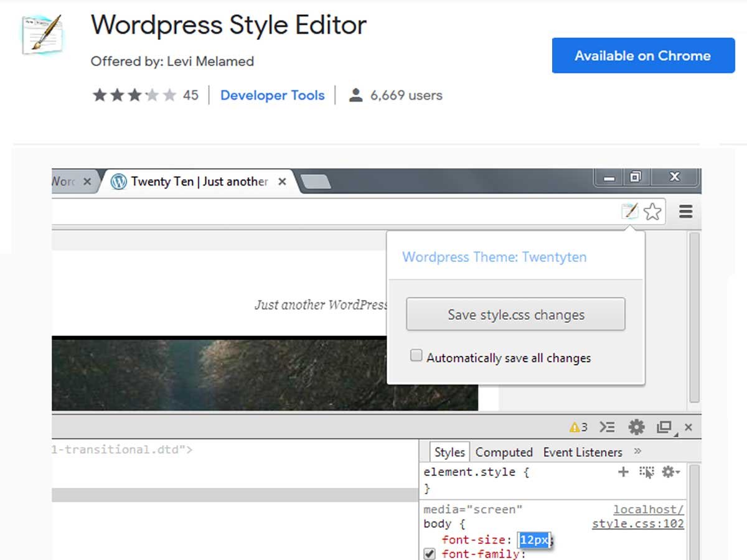Click the 'body {' selector text
This screenshot has height=560, width=747.
[444, 524]
